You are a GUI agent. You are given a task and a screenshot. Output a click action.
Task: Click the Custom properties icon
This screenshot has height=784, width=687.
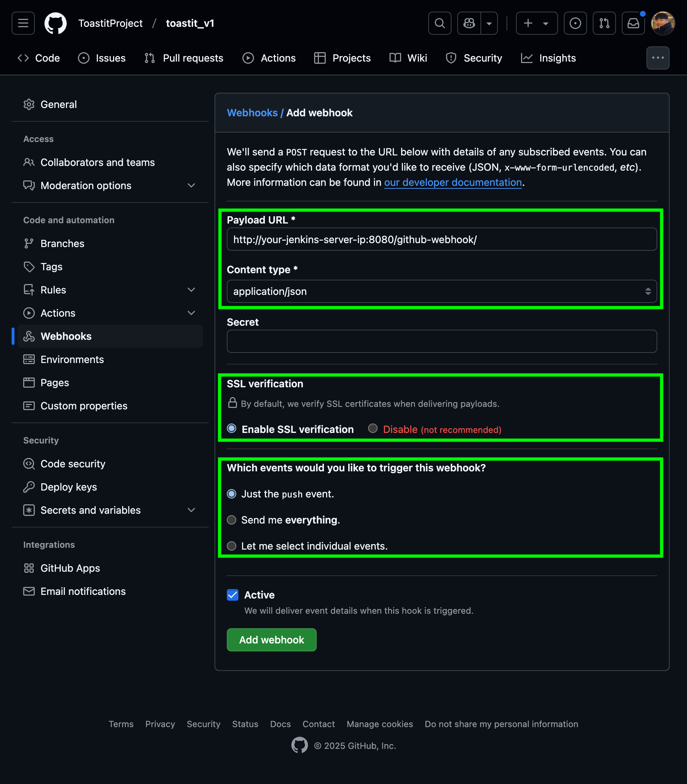click(x=29, y=406)
